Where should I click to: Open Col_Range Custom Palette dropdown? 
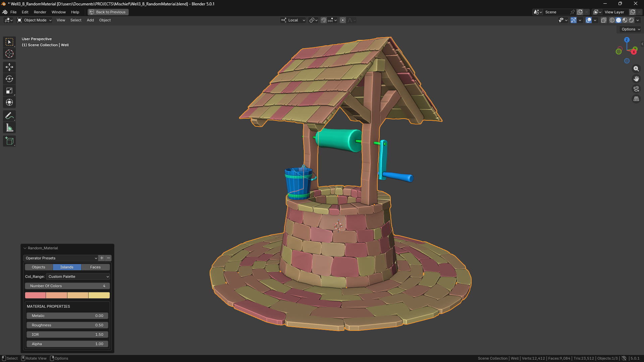78,277
